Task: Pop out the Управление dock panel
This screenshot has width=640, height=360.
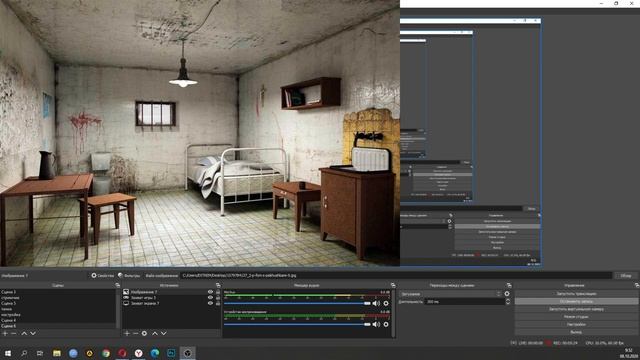Action: pyautogui.click(x=637, y=285)
